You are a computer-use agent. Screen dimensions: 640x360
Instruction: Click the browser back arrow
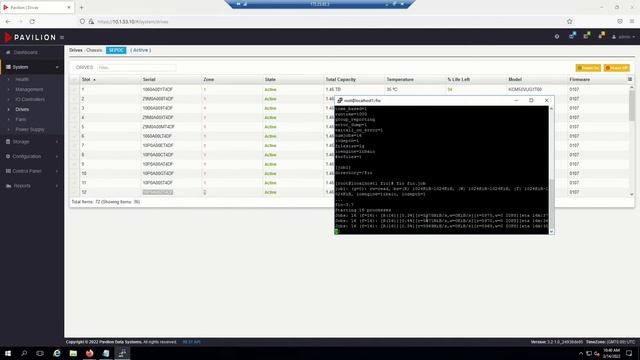click(x=8, y=22)
